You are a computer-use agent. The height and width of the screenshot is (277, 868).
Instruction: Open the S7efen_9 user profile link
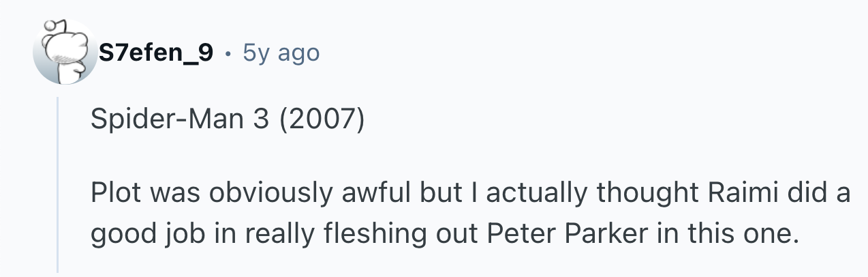coord(156,52)
